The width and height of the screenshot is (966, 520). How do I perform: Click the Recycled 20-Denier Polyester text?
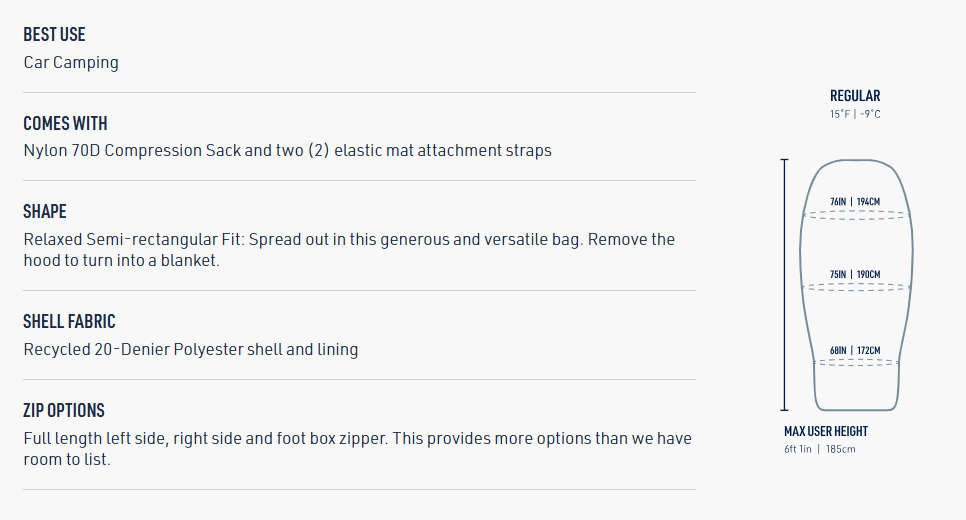(x=190, y=350)
